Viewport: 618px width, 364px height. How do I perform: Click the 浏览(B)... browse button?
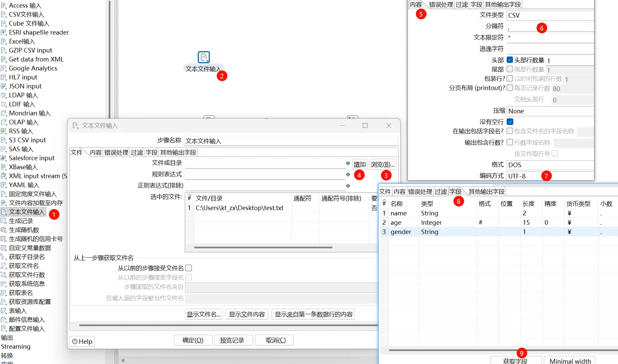click(382, 165)
